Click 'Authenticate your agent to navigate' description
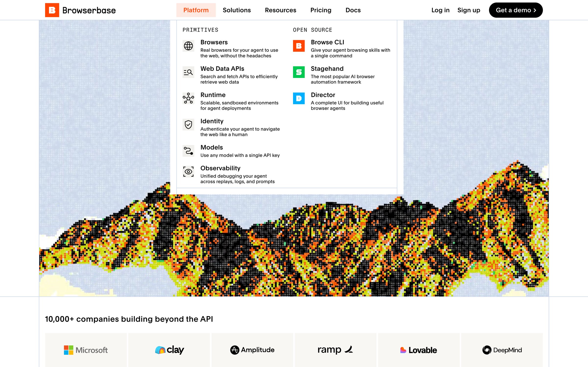The image size is (588, 367). pos(240,132)
